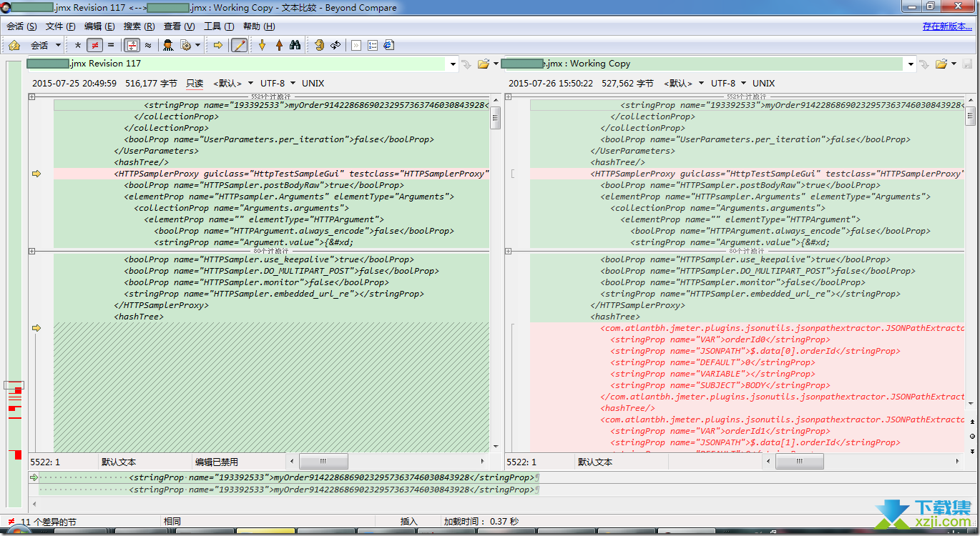Click the arrow icon in line details pane
Screen dimensions: 980x536
click(x=34, y=477)
